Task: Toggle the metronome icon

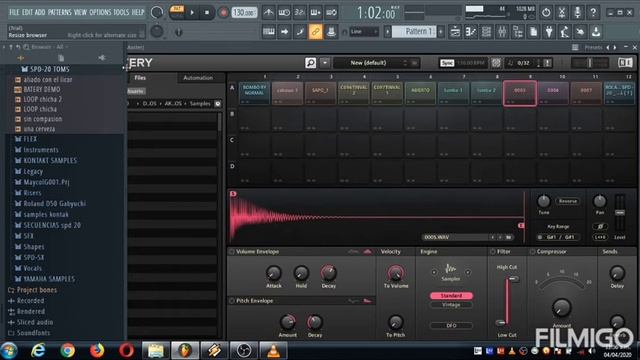Action: [268, 13]
